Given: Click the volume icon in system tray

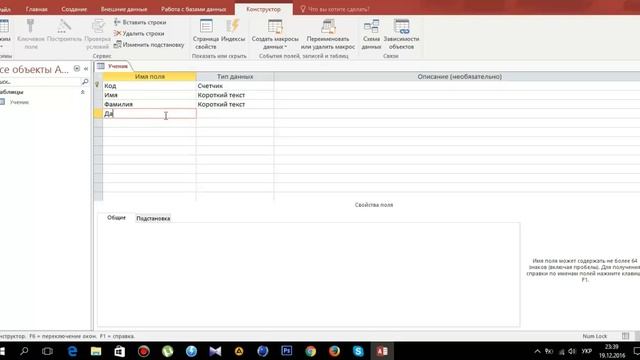Looking at the screenshot, I should [572, 351].
